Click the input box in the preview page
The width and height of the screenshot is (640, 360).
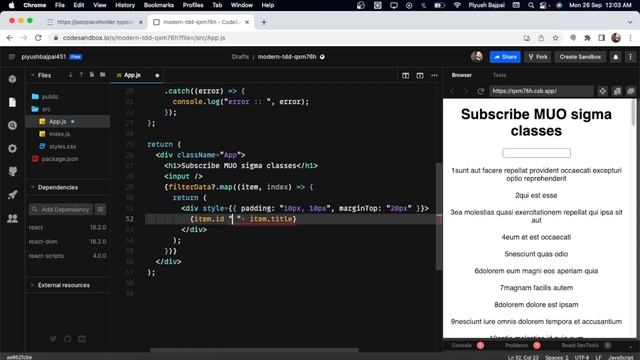pyautogui.click(x=536, y=153)
